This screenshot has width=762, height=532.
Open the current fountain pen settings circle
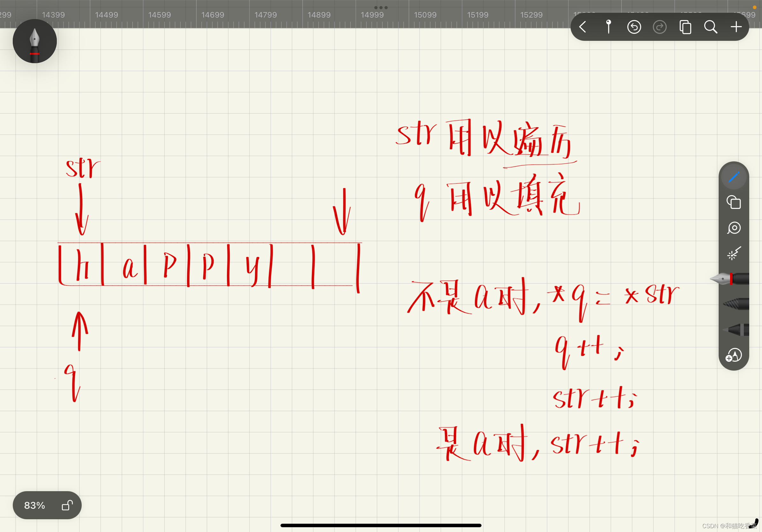pos(35,41)
